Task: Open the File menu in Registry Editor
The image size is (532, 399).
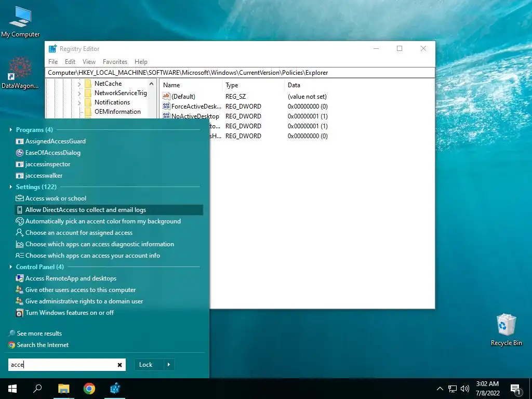Action: click(53, 62)
